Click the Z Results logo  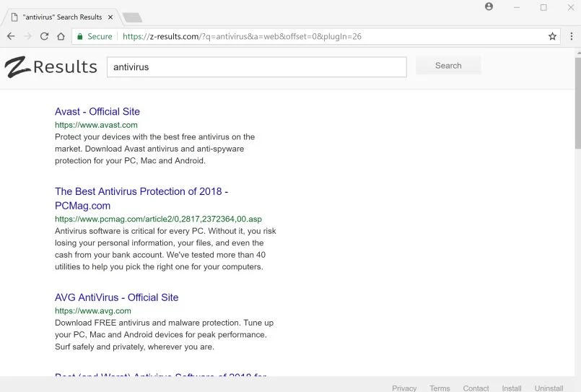(51, 66)
